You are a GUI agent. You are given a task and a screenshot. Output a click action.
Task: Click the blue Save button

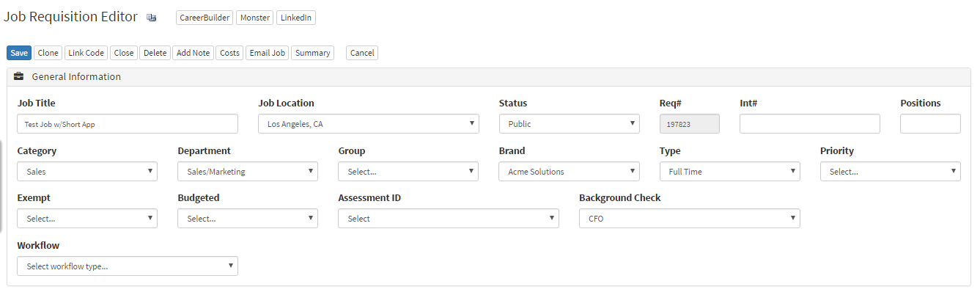click(x=19, y=53)
